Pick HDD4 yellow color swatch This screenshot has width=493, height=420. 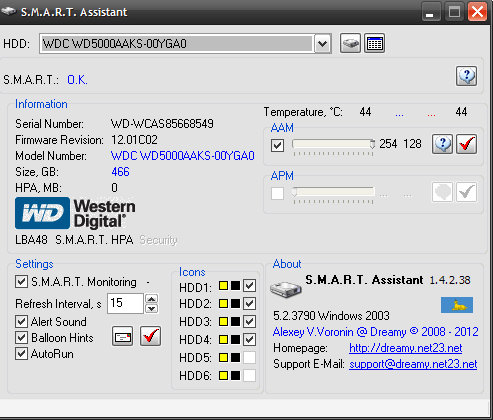223,340
